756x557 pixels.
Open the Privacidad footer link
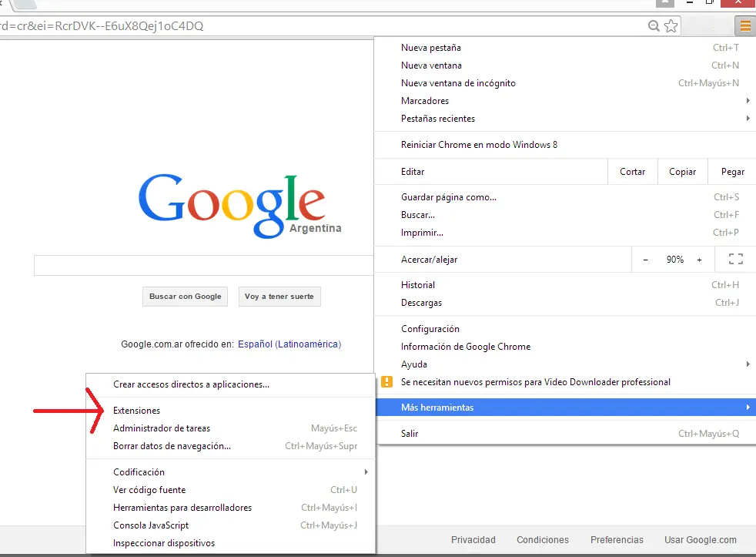473,539
